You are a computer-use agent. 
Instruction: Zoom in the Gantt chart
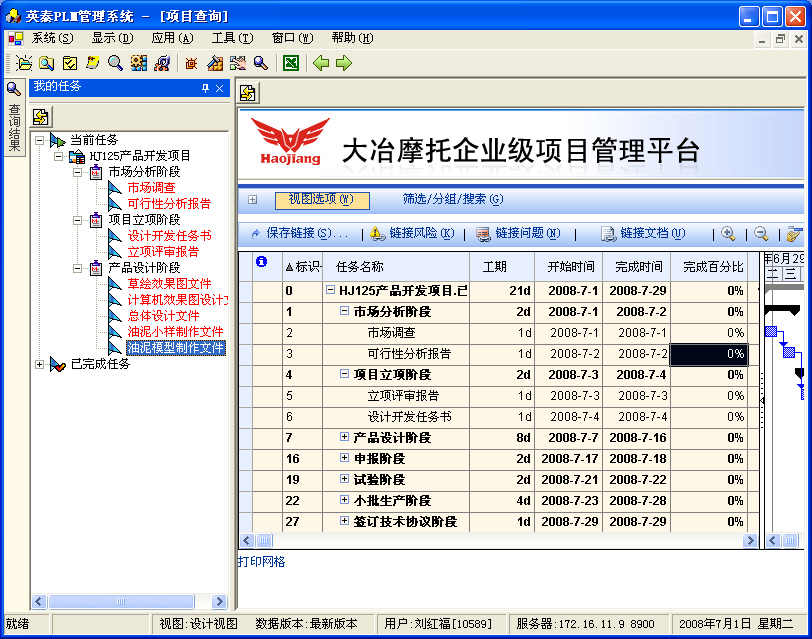[729, 234]
